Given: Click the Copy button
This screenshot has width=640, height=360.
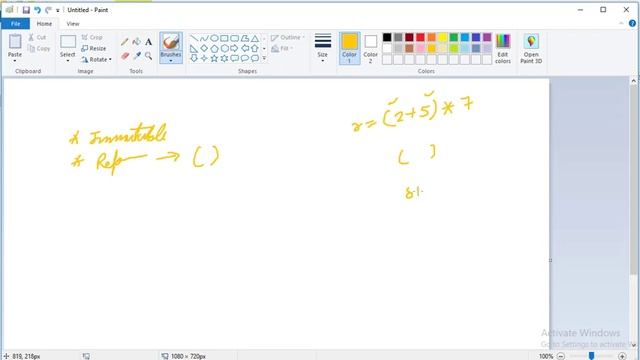Looking at the screenshot, I should (x=39, y=49).
